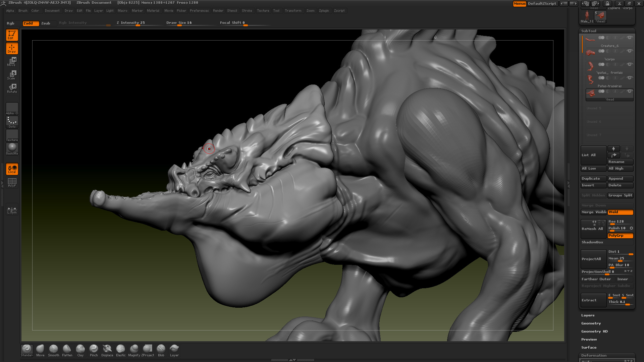Expand the Preview section

[x=589, y=340]
